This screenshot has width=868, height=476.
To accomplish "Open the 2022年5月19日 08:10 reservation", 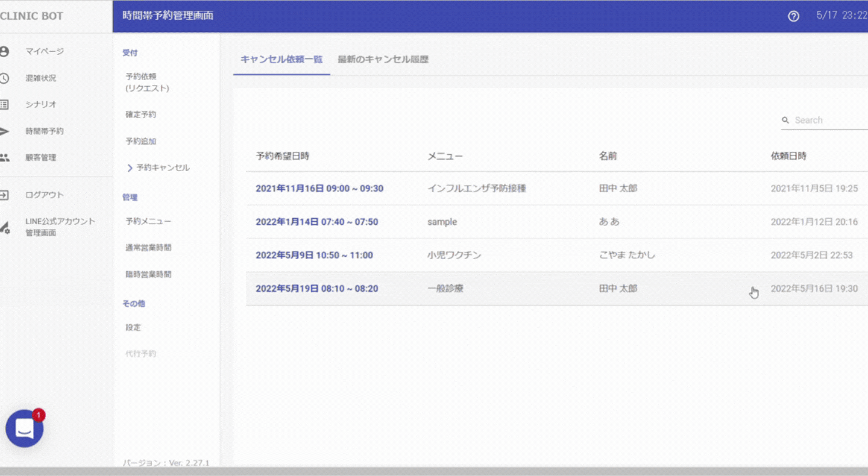I will (316, 289).
